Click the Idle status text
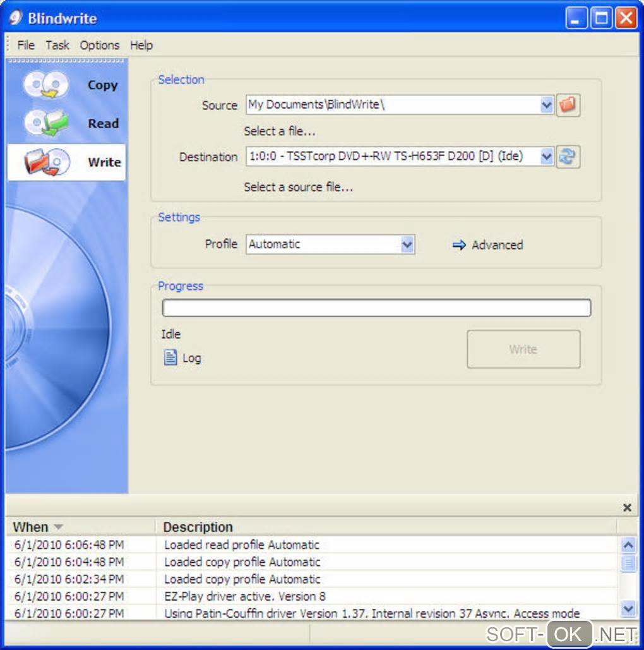 point(170,334)
